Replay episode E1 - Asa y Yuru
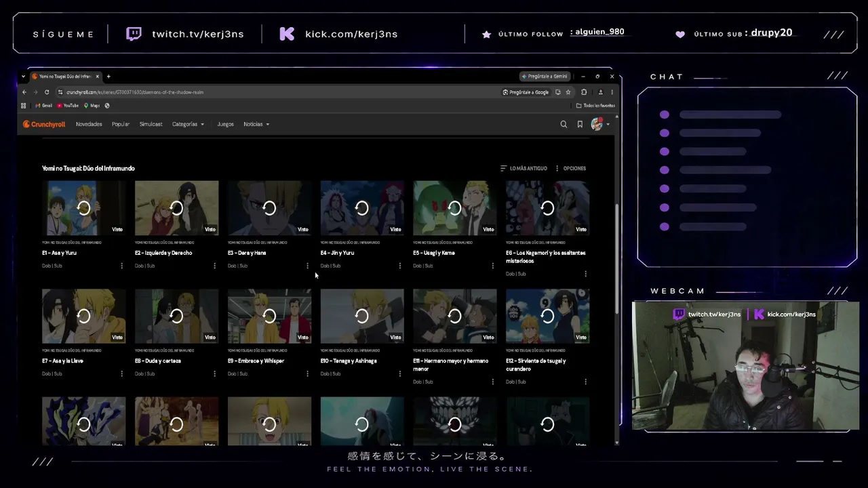The image size is (868, 488). (83, 208)
